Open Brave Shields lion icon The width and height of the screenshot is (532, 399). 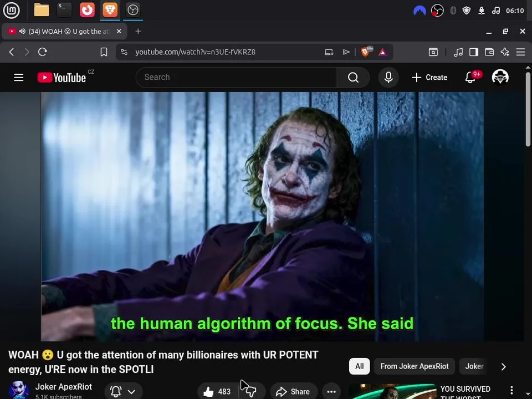tap(366, 52)
